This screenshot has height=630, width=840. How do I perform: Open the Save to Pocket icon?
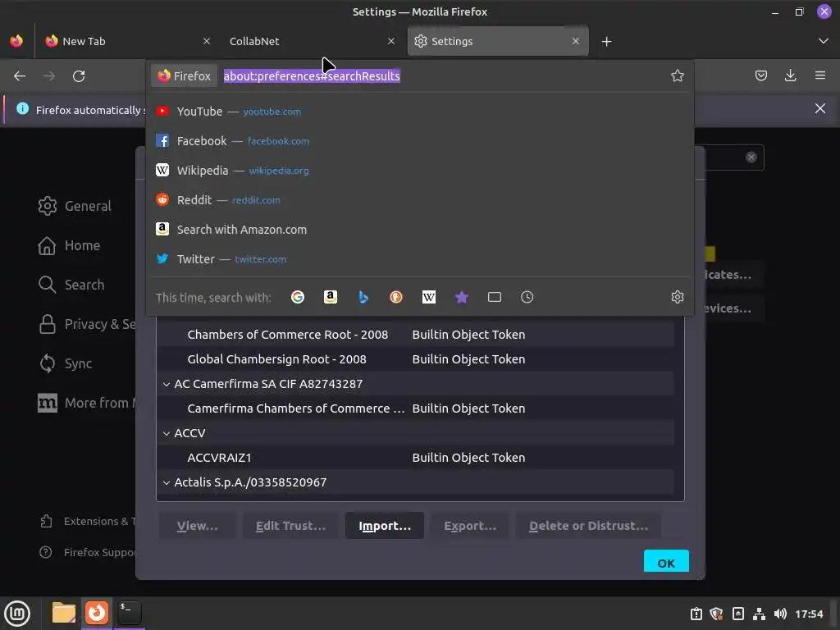(x=760, y=75)
